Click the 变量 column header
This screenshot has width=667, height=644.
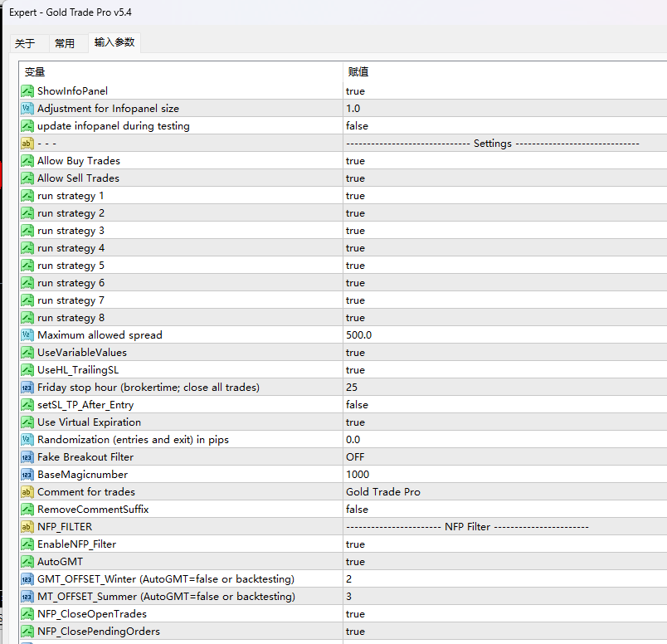coord(35,72)
